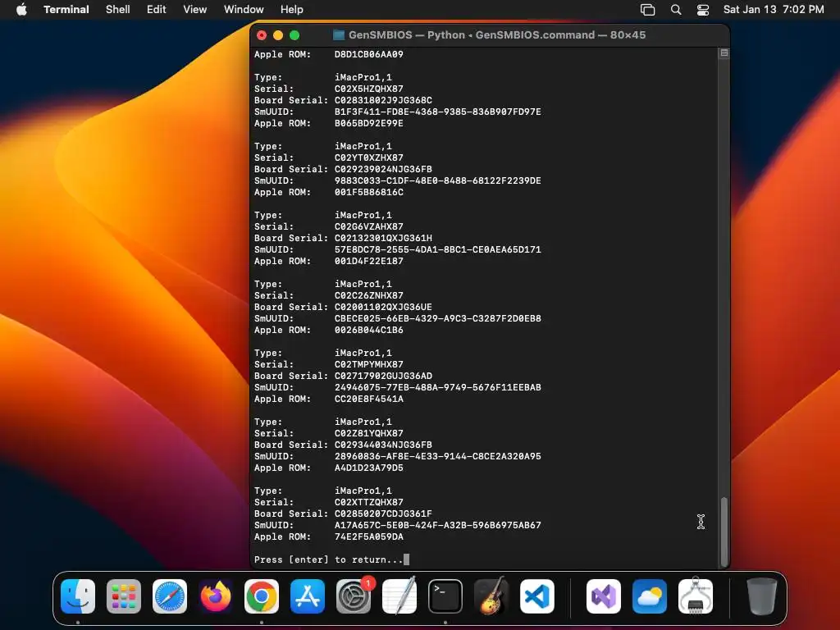Click board serial C02831802J9JG368C
This screenshot has width=840, height=630.
(383, 100)
